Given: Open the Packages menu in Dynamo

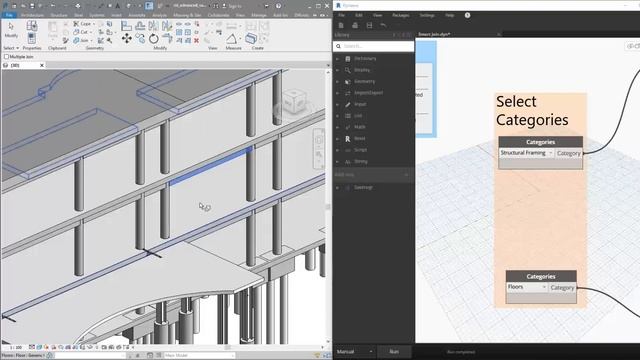Looking at the screenshot, I should point(400,15).
